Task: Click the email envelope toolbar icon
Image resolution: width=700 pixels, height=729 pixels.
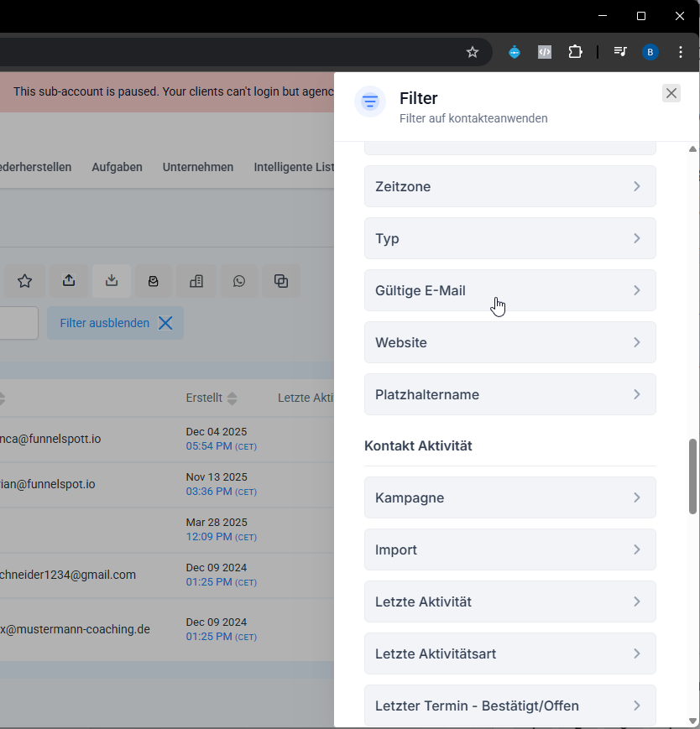Action: (x=154, y=281)
